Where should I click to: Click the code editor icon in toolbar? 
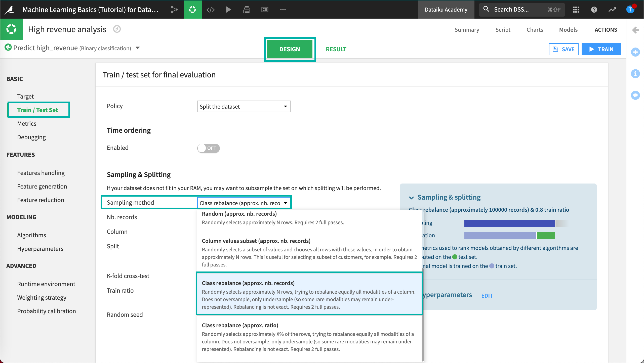[x=211, y=9]
